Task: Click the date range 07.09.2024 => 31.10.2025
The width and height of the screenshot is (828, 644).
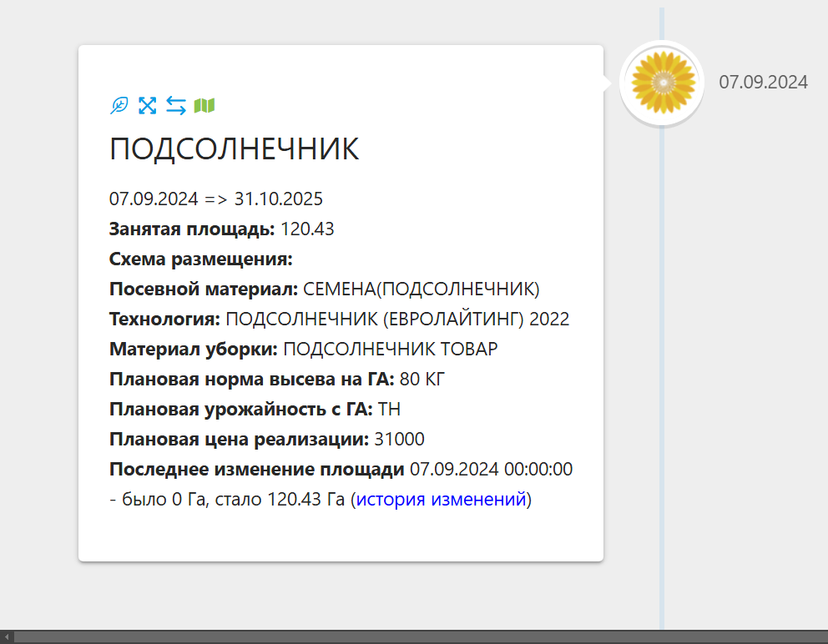Action: [215, 199]
